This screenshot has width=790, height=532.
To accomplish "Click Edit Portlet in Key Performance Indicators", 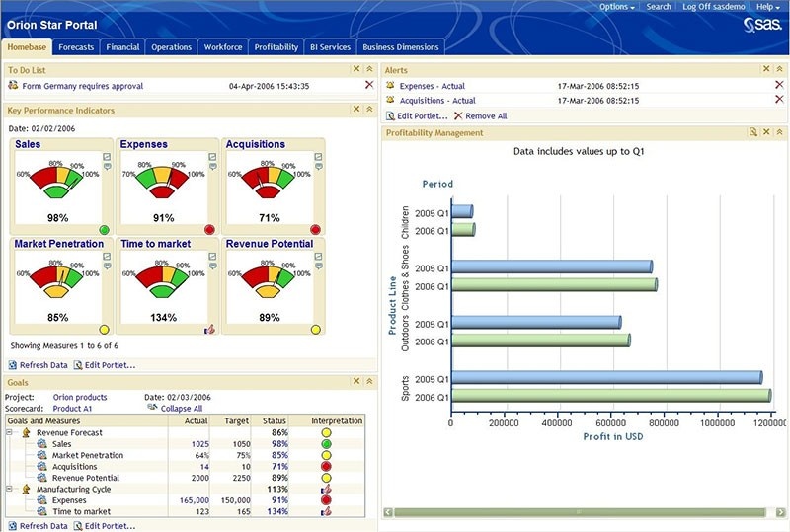I will [x=105, y=365].
